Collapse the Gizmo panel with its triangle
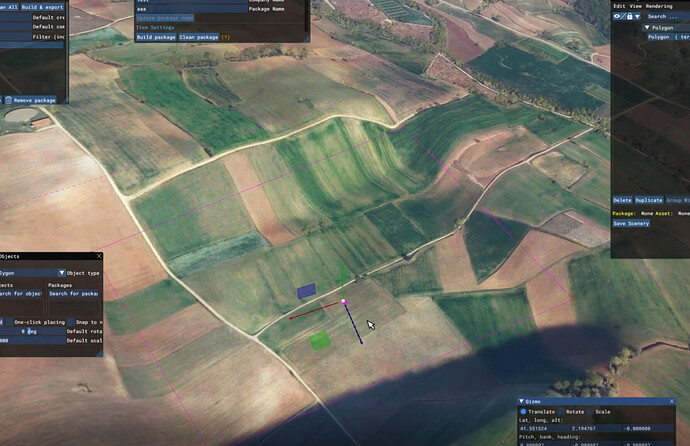Screen dimensions: 690x446 521,401
